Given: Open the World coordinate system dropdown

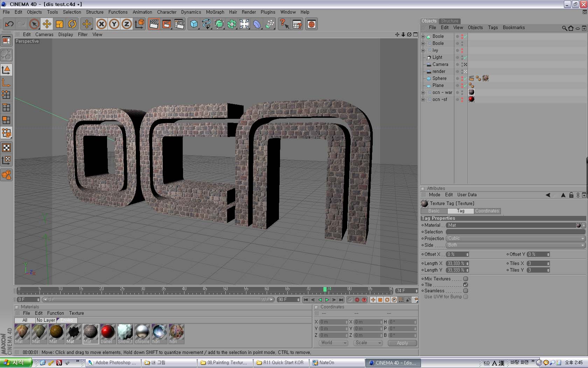Looking at the screenshot, I should pos(333,343).
